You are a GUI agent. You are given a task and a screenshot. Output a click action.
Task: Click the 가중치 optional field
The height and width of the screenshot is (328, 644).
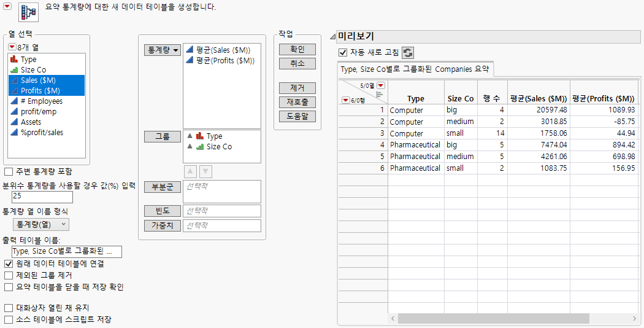[x=222, y=225]
